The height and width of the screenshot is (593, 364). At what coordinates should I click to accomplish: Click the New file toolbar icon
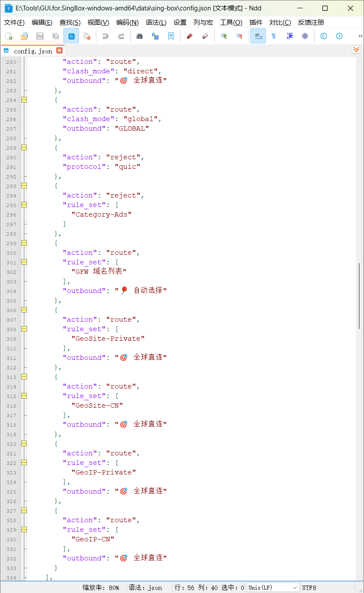9,36
